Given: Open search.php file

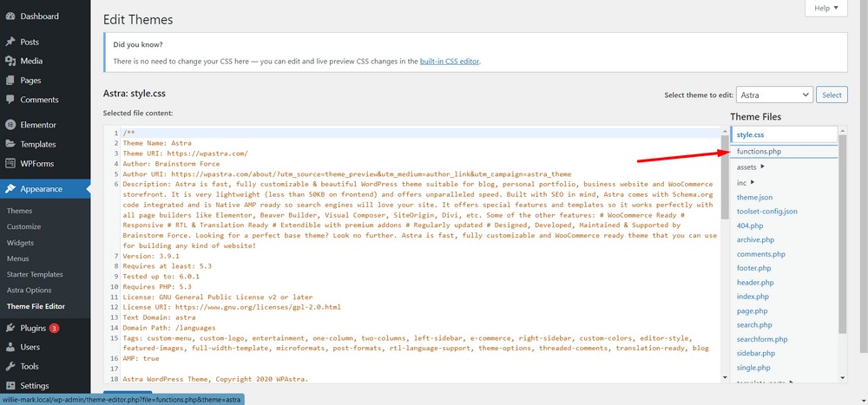Looking at the screenshot, I should pos(754,324).
